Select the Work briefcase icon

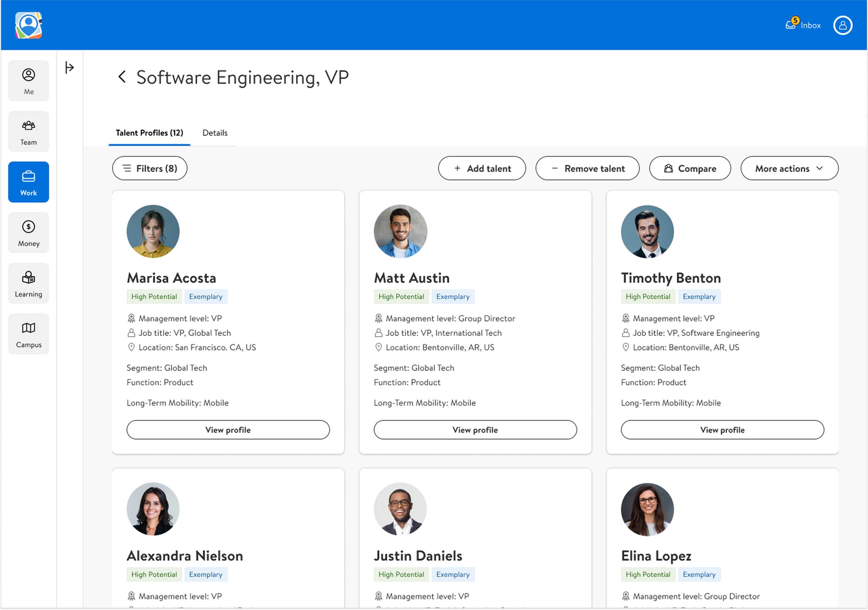tap(28, 182)
